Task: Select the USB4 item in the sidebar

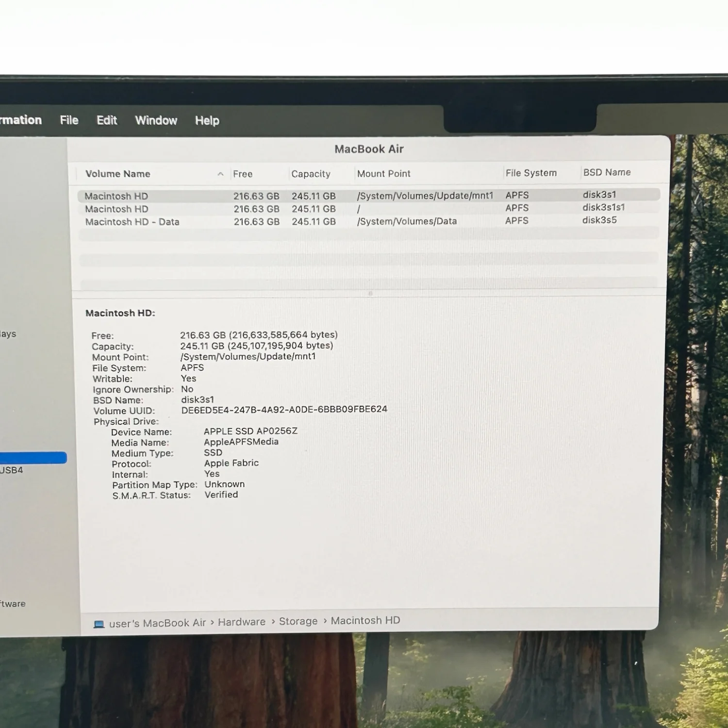Action: 11,470
